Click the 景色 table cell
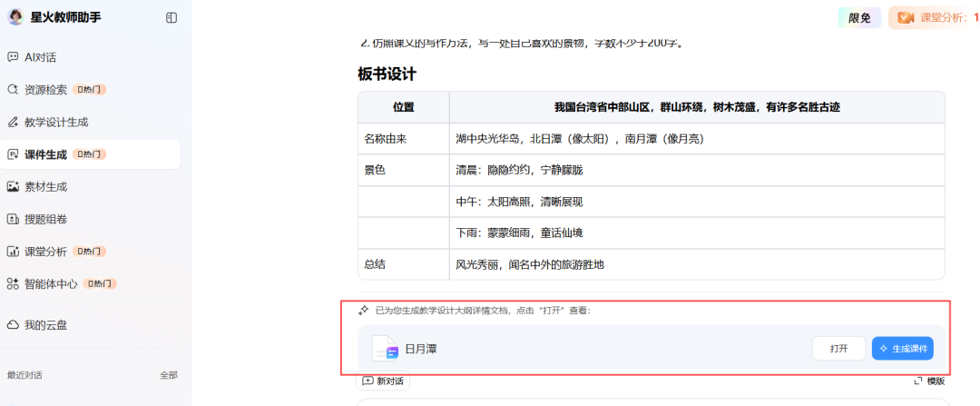The width and height of the screenshot is (980, 406). click(x=404, y=170)
